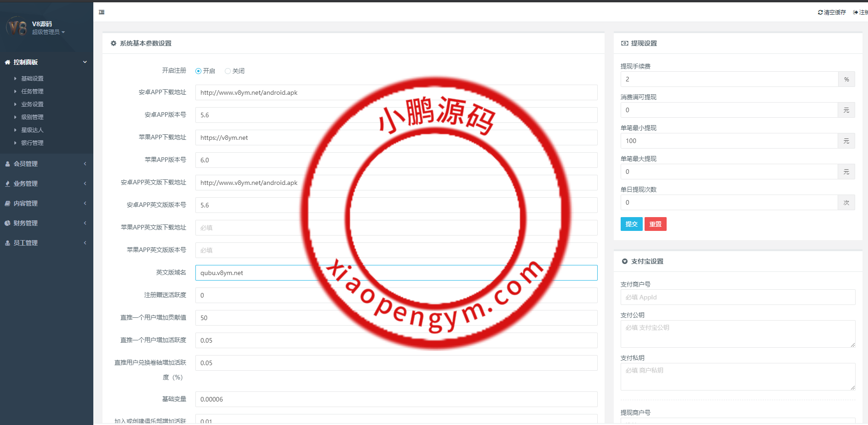The width and height of the screenshot is (868, 425).
Task: Click the 财务管理 pie chart icon
Action: click(7, 223)
